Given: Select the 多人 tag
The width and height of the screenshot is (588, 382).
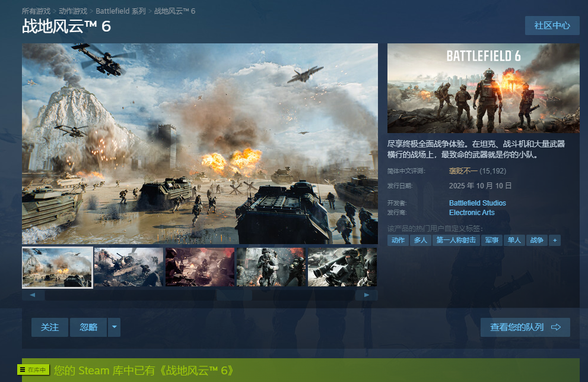Looking at the screenshot, I should coord(420,241).
